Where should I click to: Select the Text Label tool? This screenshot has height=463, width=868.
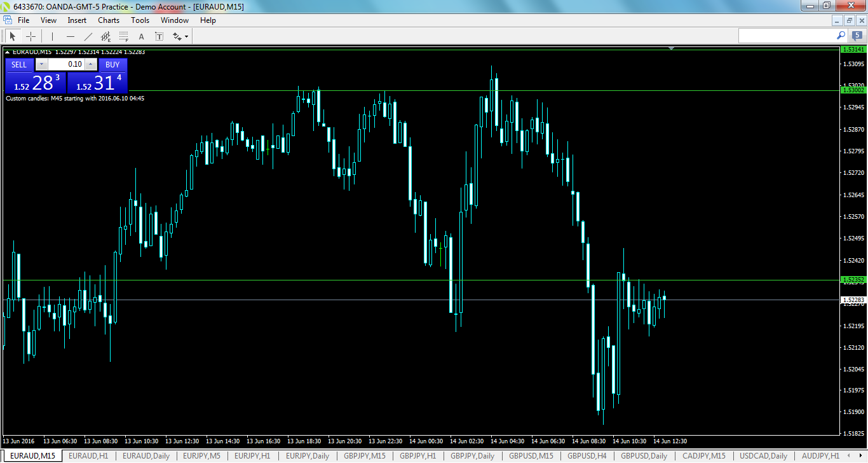158,36
